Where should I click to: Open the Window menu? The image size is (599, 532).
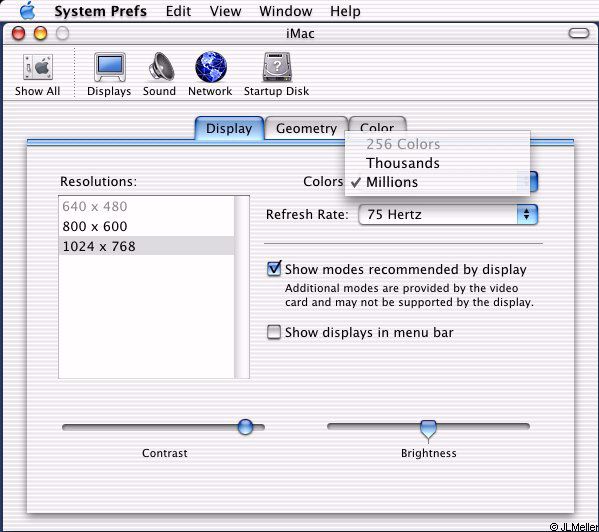point(285,11)
